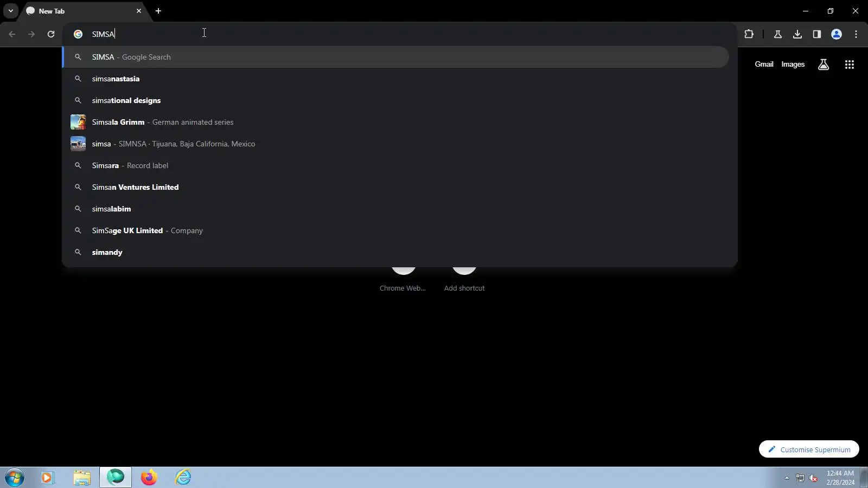Screen dimensions: 868x488
Task: Choose the 'simandy' suggestion
Action: (x=396, y=252)
